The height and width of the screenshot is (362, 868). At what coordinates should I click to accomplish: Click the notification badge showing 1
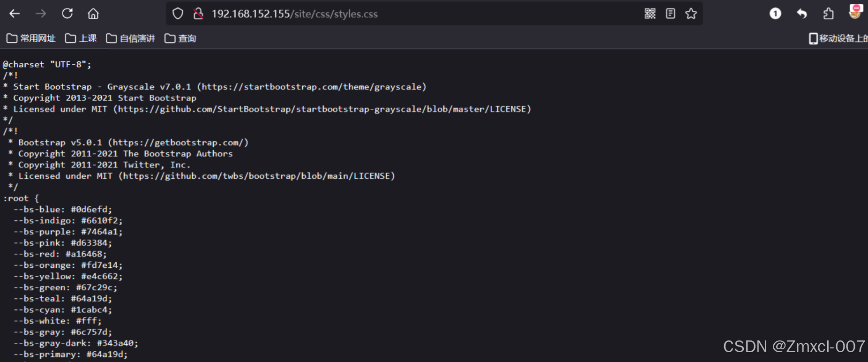pos(775,14)
